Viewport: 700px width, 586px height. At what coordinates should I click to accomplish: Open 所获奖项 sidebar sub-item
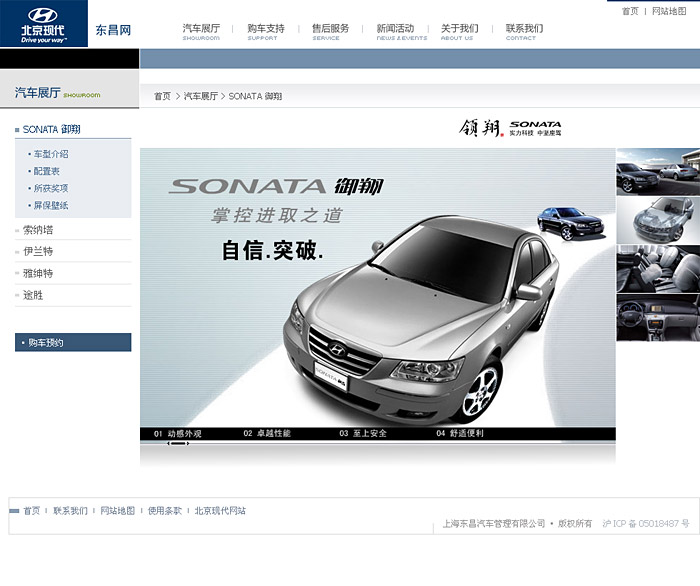51,188
